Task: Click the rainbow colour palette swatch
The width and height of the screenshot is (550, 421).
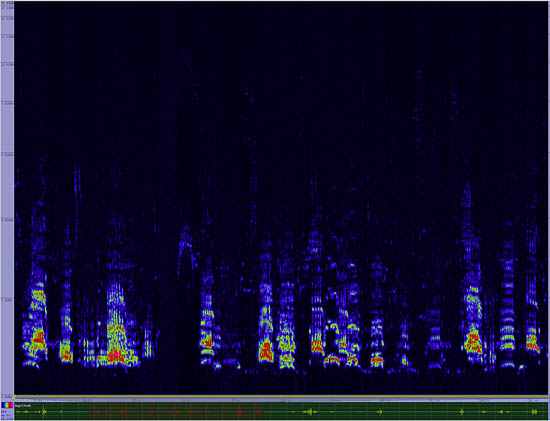Action: pos(7,405)
